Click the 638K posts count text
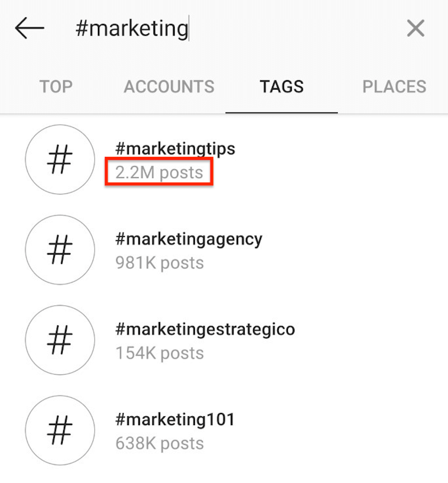Image resolution: width=448 pixels, height=483 pixels. coord(160,443)
